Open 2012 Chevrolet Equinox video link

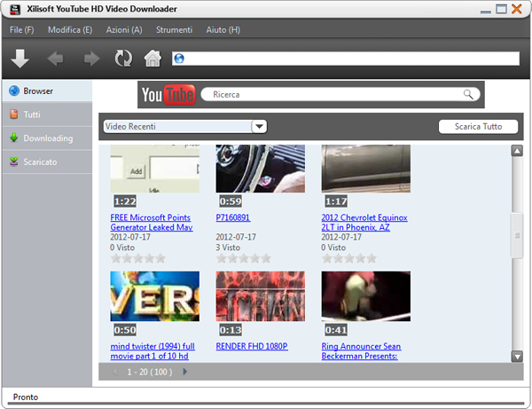tap(364, 223)
